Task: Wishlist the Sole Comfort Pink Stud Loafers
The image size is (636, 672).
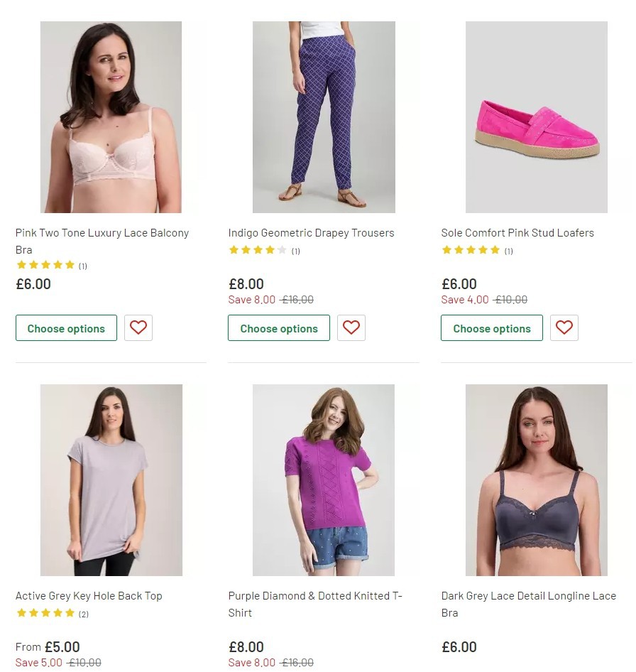Action: [564, 327]
